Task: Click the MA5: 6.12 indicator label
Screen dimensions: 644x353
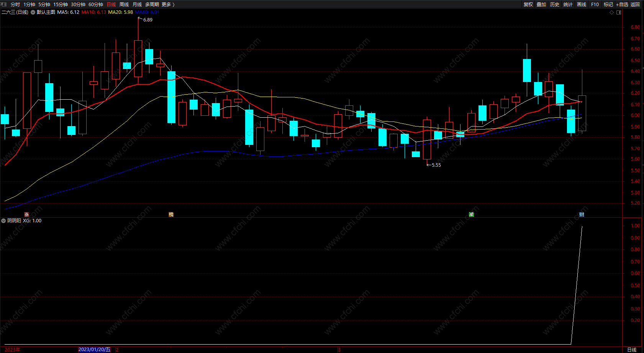Action: 68,12
